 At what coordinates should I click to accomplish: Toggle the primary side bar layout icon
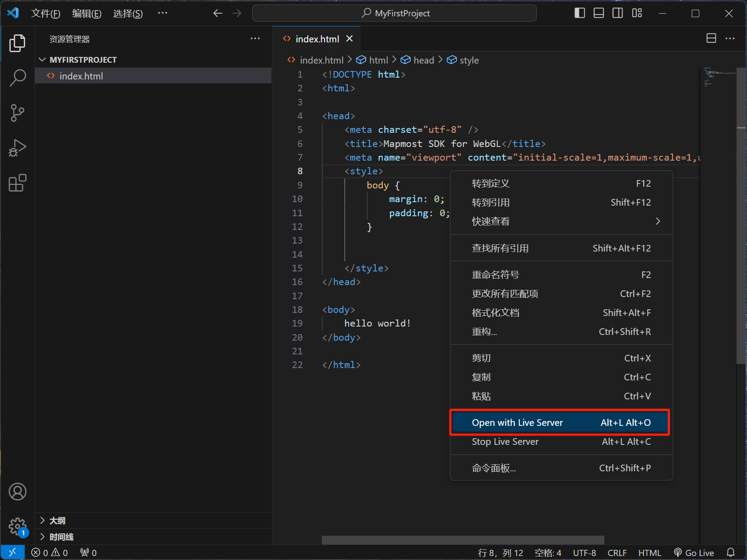(x=580, y=13)
